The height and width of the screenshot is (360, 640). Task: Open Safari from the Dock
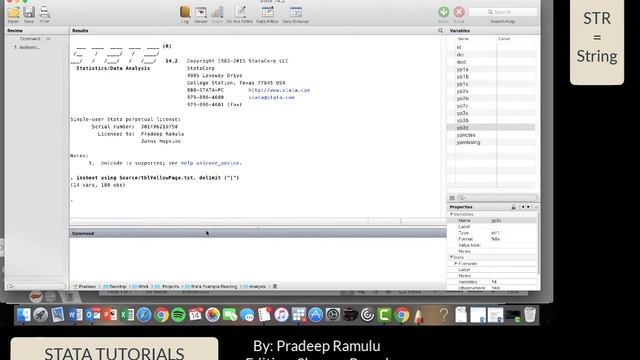(x=144, y=315)
